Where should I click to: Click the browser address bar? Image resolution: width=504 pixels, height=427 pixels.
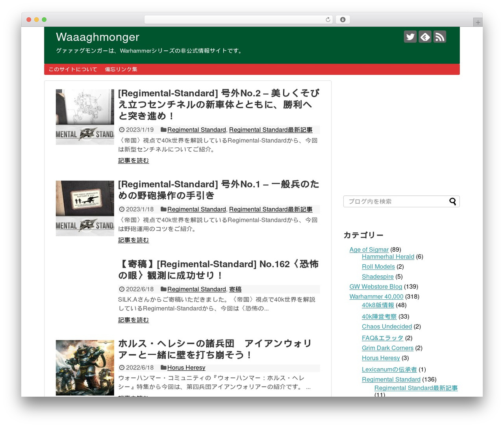239,20
